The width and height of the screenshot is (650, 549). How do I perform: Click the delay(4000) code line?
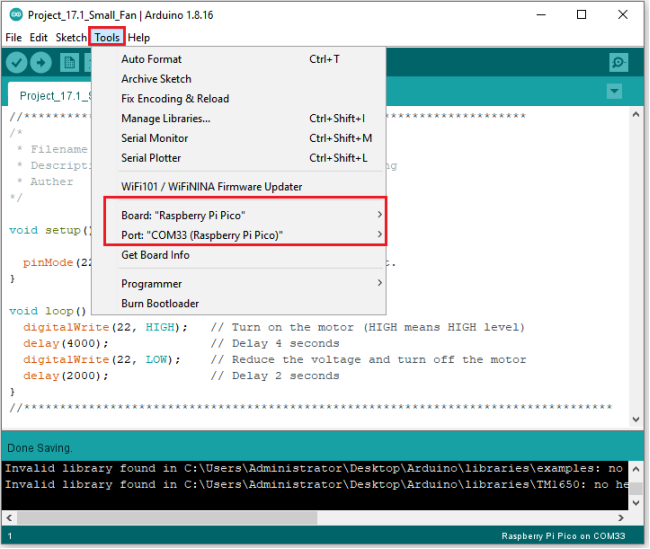coord(65,344)
